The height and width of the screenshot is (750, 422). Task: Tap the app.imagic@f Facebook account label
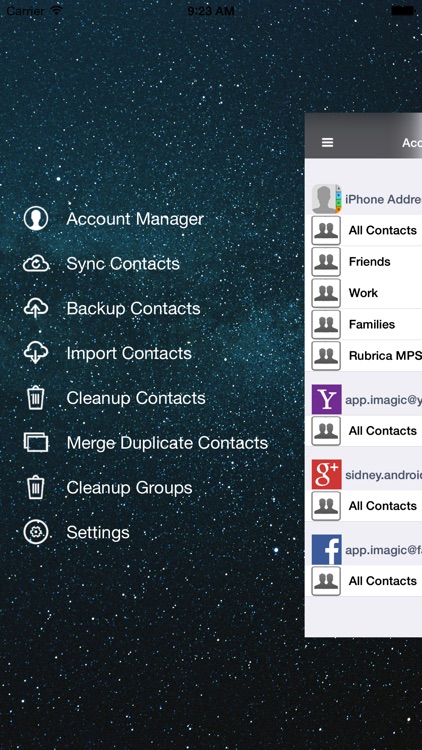(383, 551)
